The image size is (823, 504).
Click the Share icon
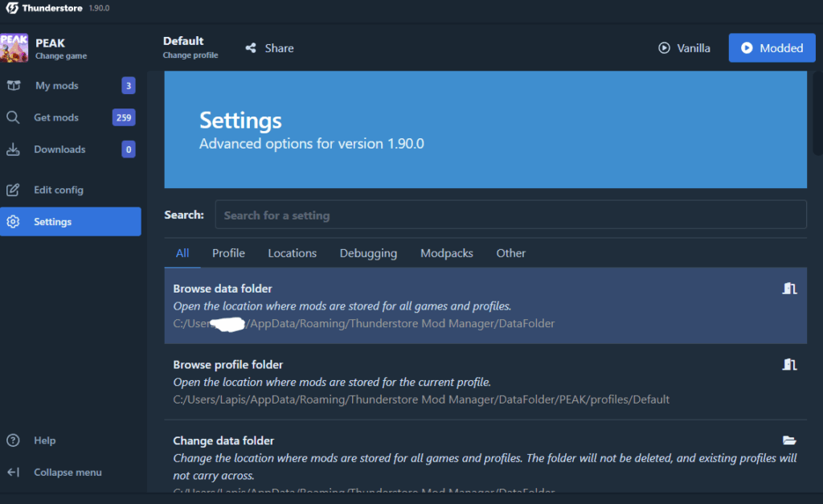tap(251, 47)
